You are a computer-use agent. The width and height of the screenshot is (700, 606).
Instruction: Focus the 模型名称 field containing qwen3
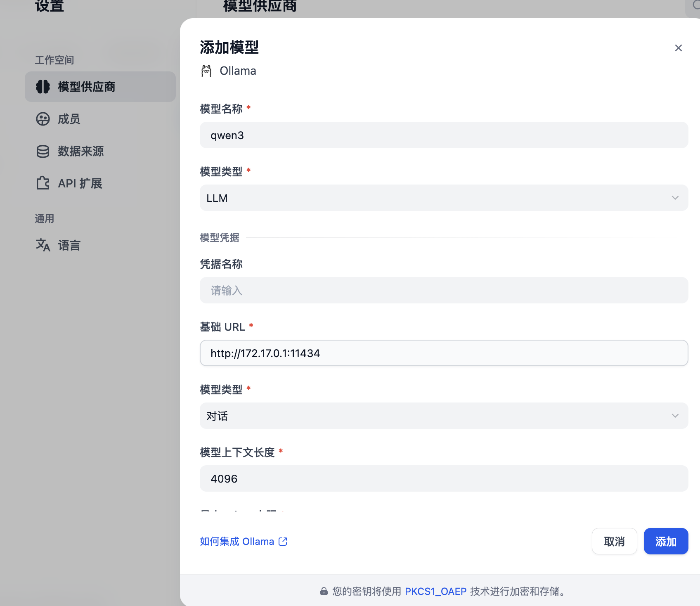pos(444,135)
